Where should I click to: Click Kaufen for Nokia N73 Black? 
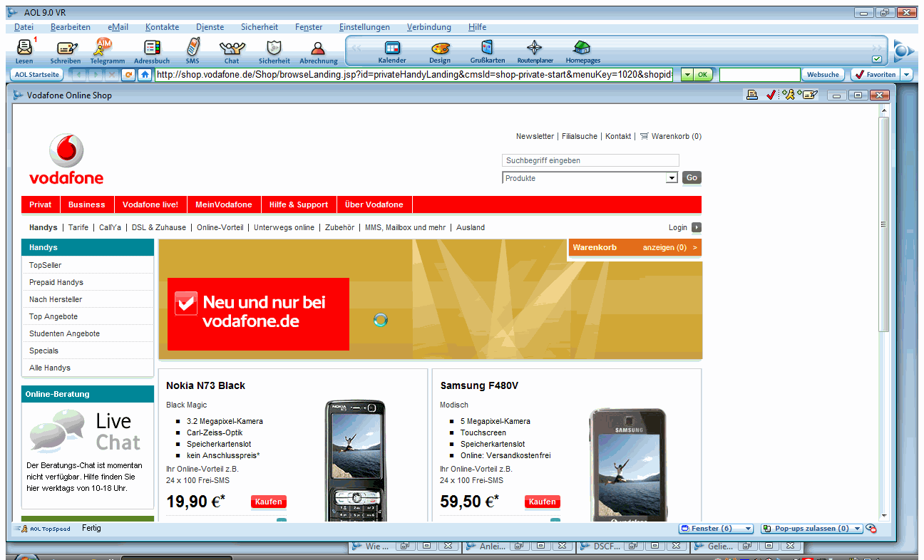coord(268,502)
